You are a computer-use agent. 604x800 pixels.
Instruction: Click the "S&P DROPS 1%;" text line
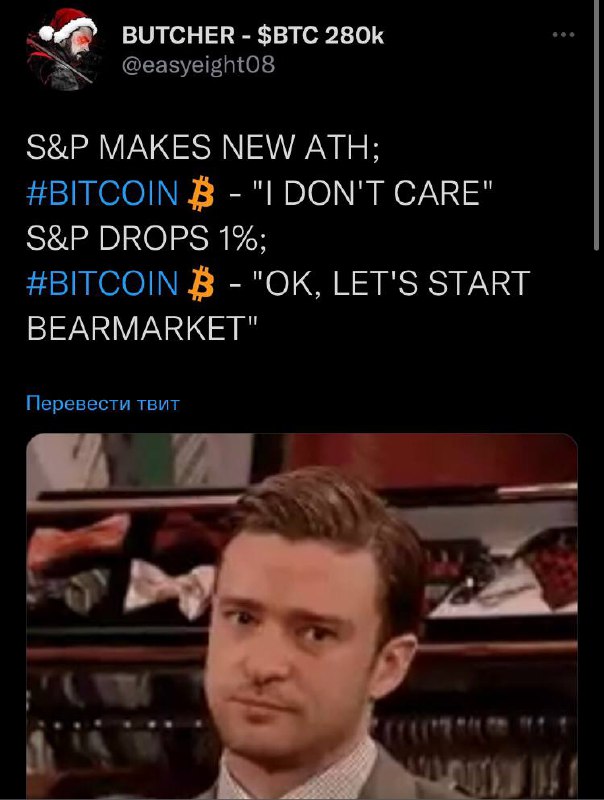click(x=146, y=238)
